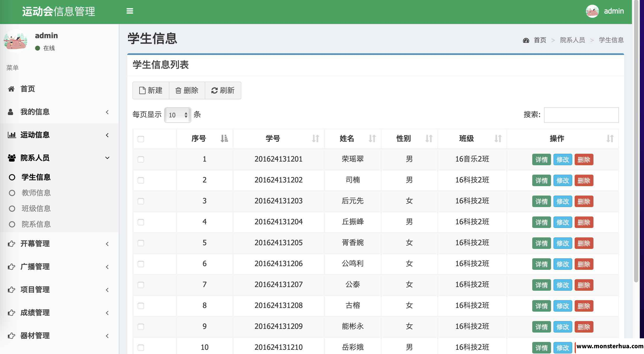Toggle the select-all checkbox in table header
Screen dimensions: 644x354
(x=141, y=139)
